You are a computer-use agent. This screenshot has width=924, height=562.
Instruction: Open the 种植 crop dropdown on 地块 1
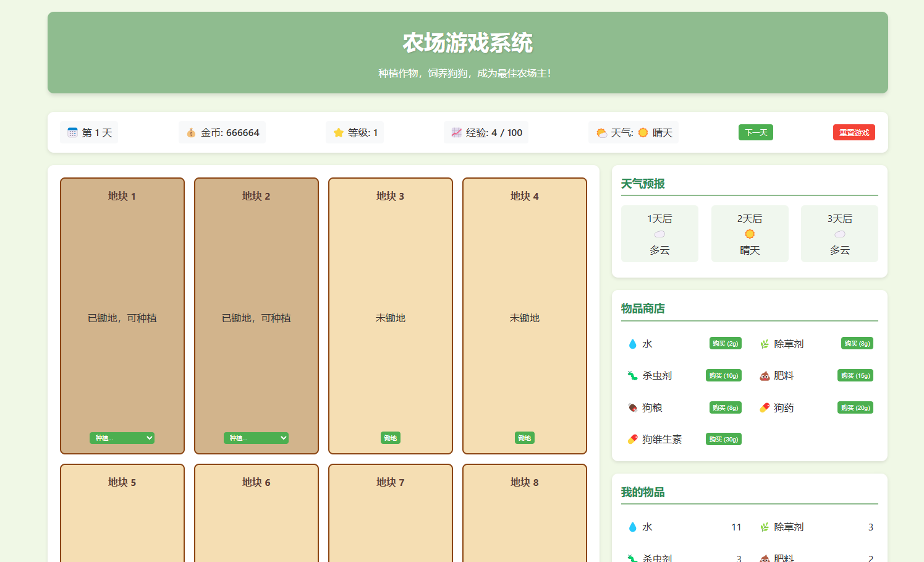(122, 438)
